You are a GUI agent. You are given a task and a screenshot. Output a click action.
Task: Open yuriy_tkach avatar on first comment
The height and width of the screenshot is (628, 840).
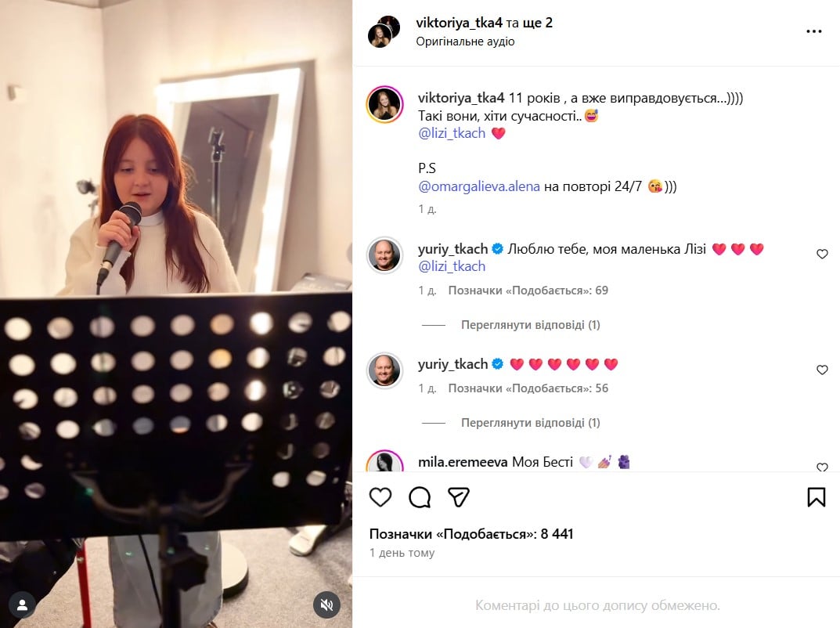384,255
